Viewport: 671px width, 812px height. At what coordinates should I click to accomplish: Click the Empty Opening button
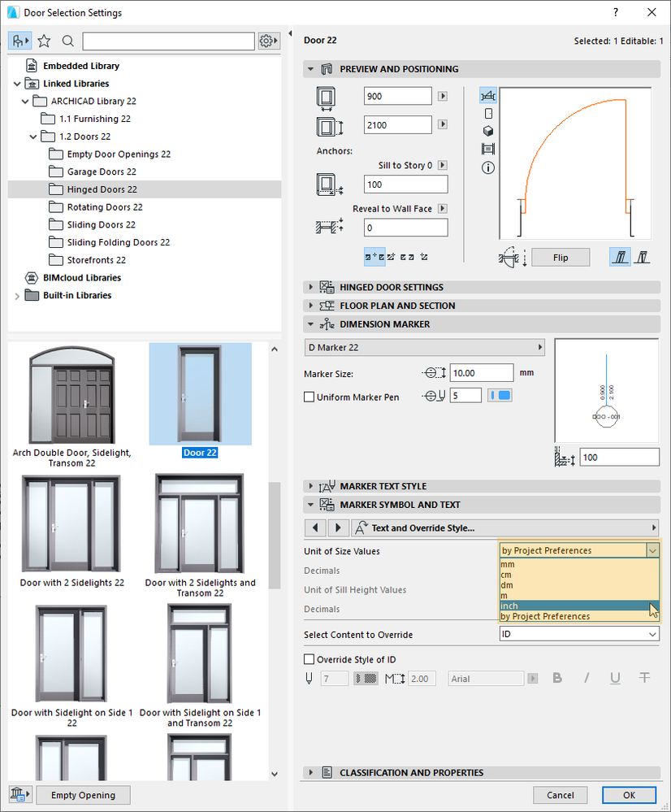[x=82, y=794]
